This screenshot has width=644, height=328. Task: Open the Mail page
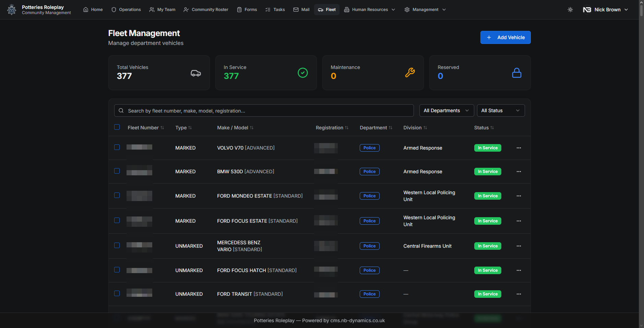pos(301,10)
